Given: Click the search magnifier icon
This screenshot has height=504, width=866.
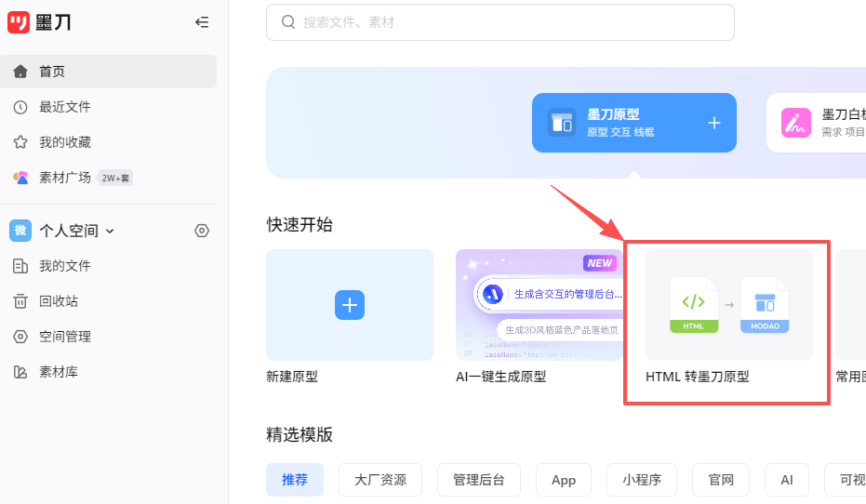Looking at the screenshot, I should [x=288, y=22].
